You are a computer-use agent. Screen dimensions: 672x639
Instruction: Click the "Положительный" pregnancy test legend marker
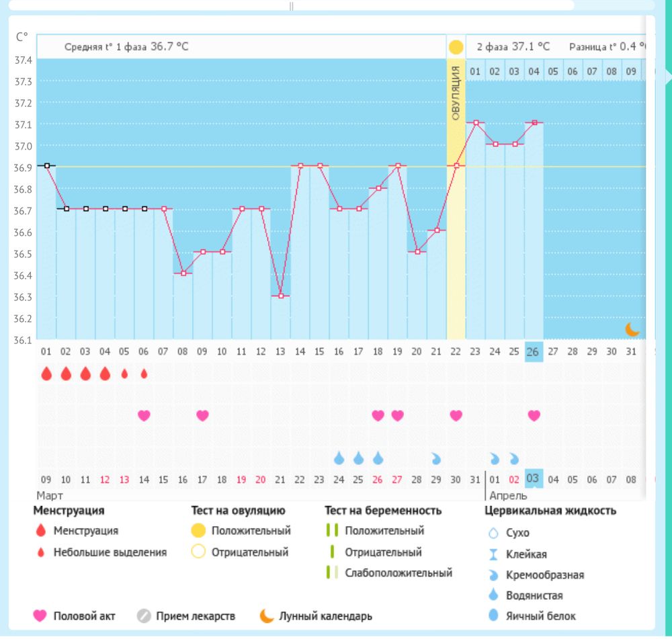click(331, 530)
